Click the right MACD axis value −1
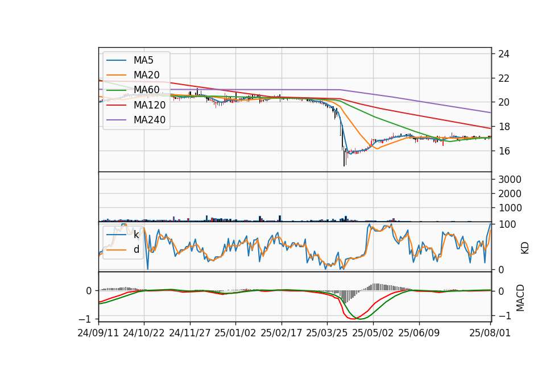 pyautogui.click(x=504, y=316)
